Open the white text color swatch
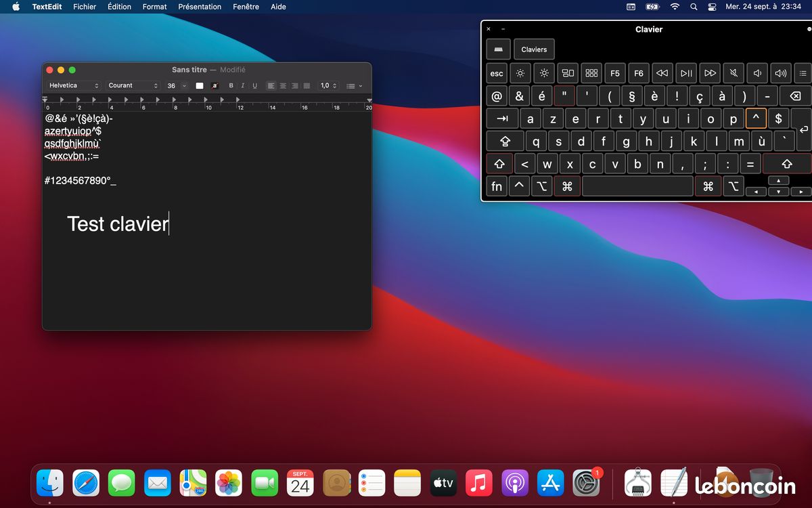Image resolution: width=812 pixels, height=508 pixels. click(200, 86)
